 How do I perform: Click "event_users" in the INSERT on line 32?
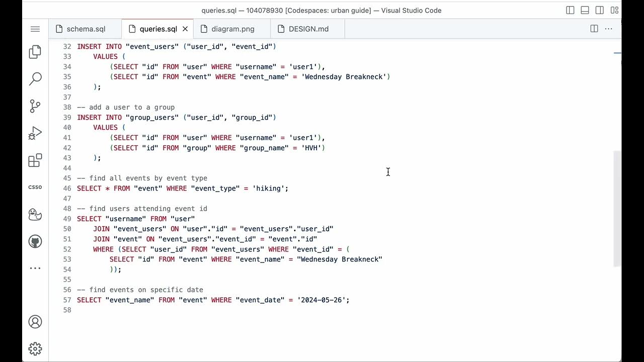(x=152, y=47)
